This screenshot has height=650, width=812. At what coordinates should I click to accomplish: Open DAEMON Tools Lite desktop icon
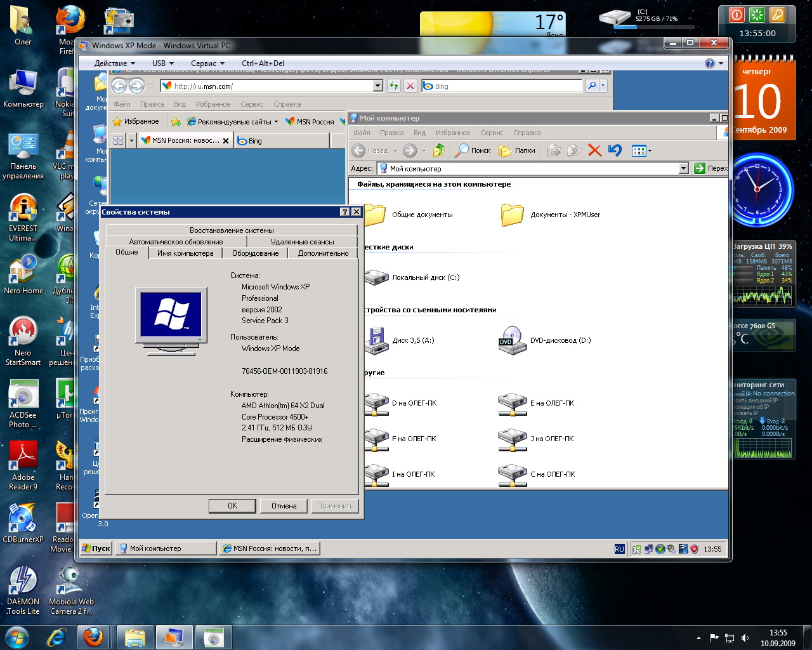click(x=23, y=591)
